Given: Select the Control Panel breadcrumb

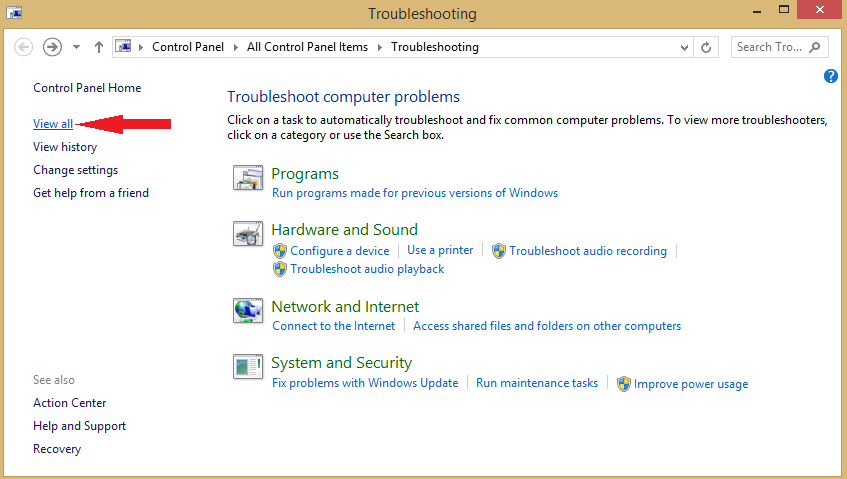Looking at the screenshot, I should (x=187, y=47).
